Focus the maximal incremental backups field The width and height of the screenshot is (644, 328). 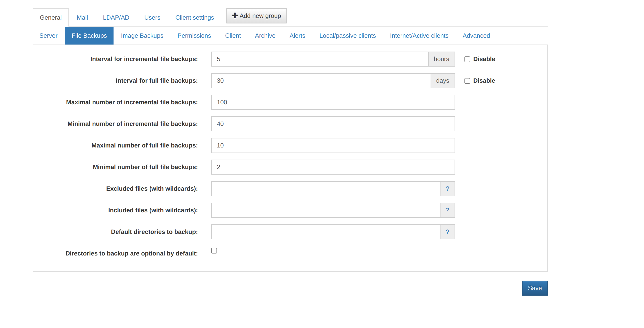333,102
